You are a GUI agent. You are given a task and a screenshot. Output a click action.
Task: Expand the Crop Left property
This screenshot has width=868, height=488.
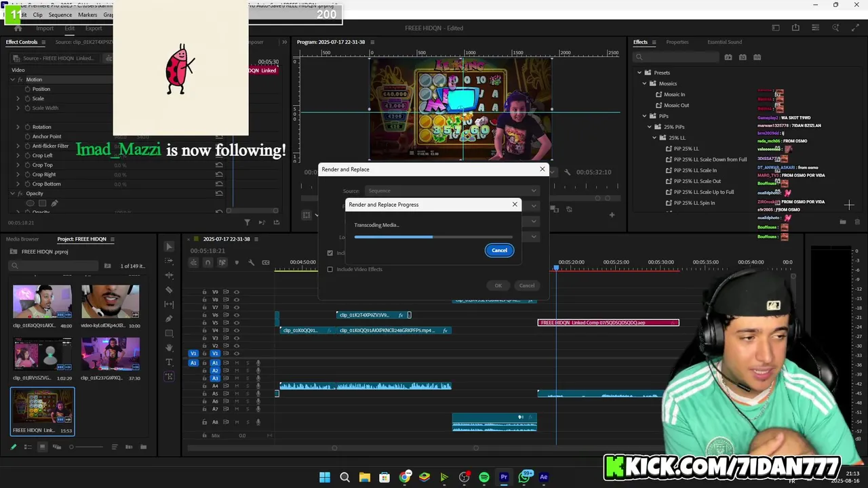pos(18,155)
